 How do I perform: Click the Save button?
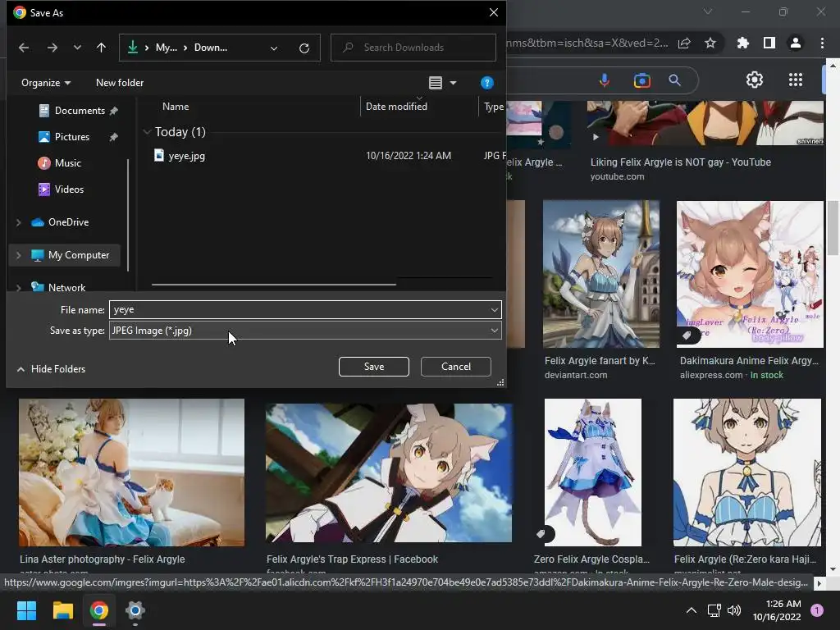(374, 367)
